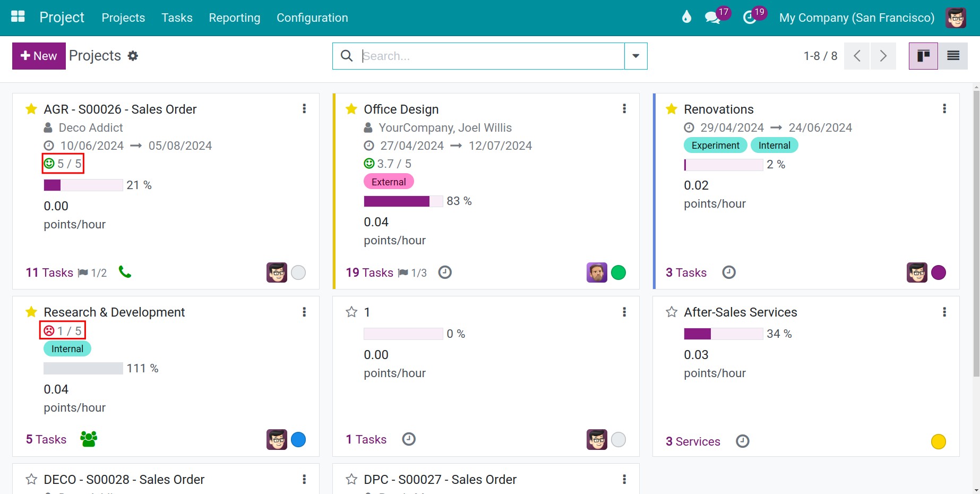The width and height of the screenshot is (980, 494).
Task: Open the Reporting menu
Action: pos(235,18)
